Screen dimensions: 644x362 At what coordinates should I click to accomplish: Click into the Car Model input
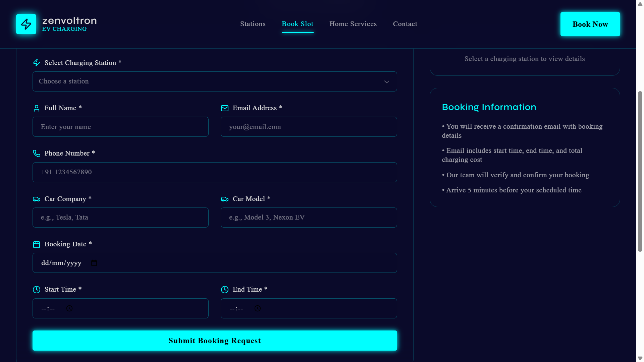[309, 218]
